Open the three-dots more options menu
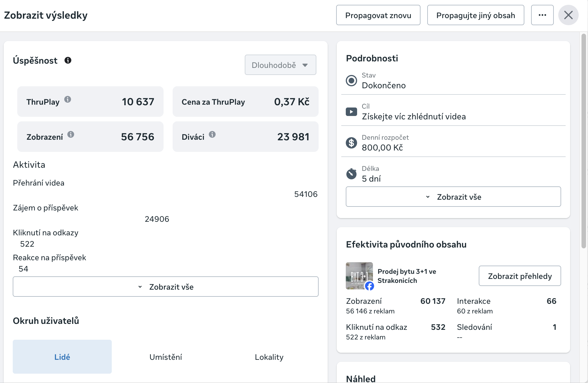588x383 pixels. pyautogui.click(x=542, y=15)
